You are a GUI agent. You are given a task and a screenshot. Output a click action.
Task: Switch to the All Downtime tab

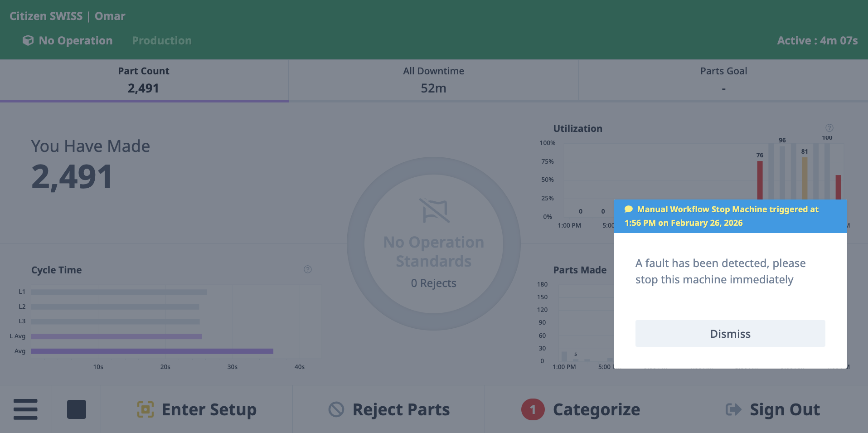point(433,80)
